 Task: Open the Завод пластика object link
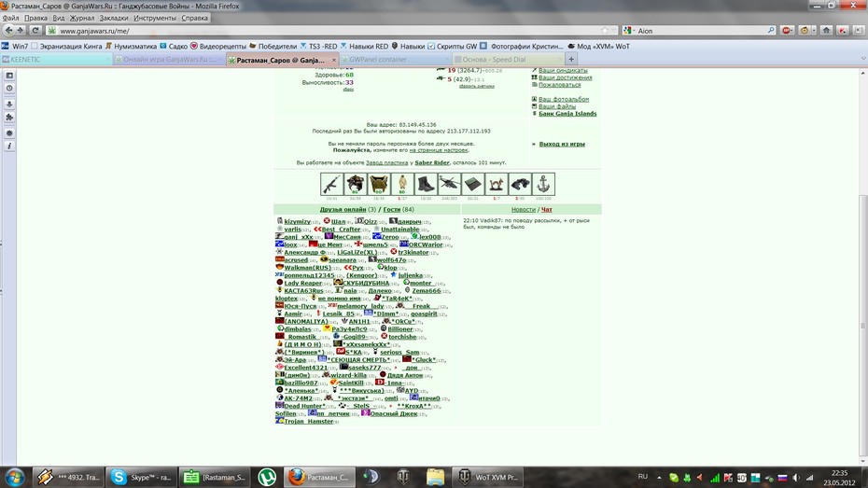pos(386,162)
